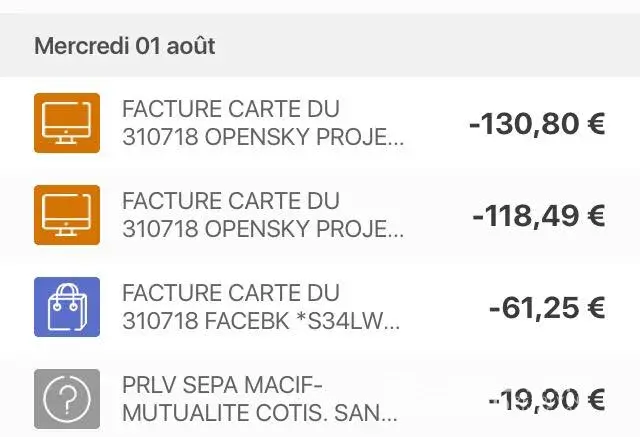Open 'FACTURE CARTE DU' title in the -61,25 € row

click(x=230, y=293)
